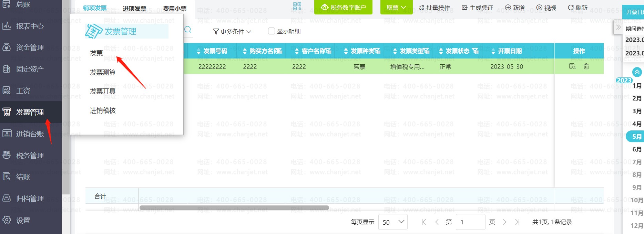Image resolution: width=644 pixels, height=234 pixels.
Task: Select 1月 in the period list
Action: click(x=637, y=86)
